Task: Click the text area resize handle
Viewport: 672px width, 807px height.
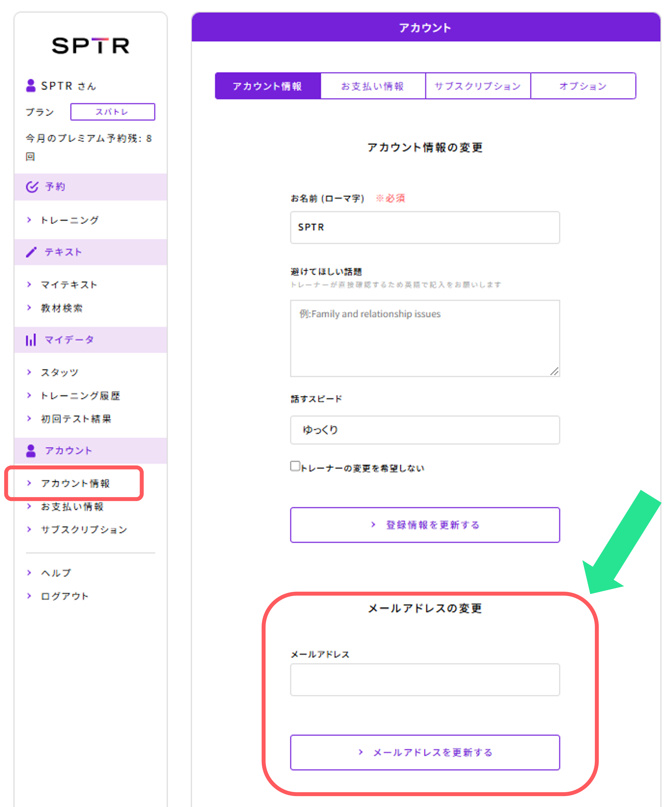Action: [x=554, y=371]
